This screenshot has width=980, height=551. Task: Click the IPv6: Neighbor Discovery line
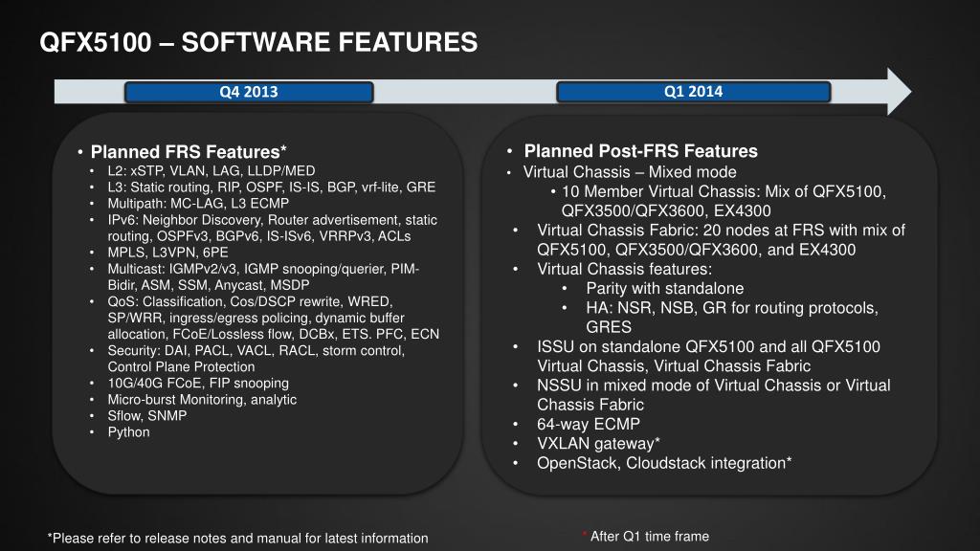point(273,228)
